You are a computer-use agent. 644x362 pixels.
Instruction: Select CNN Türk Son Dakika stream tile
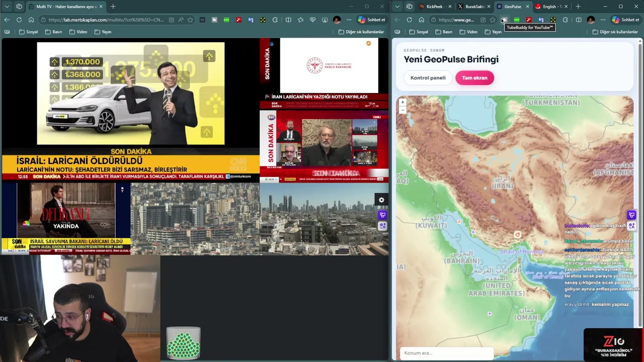click(130, 110)
